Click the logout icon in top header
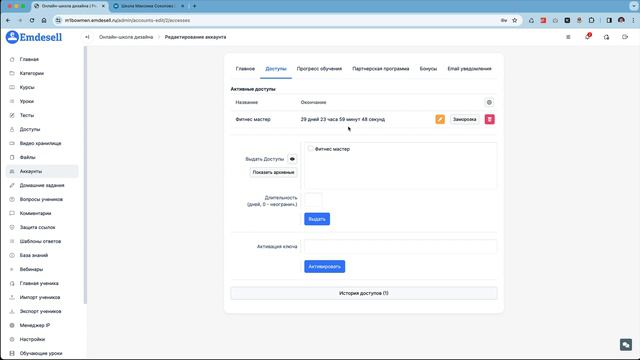This screenshot has height=360, width=640. pos(625,37)
